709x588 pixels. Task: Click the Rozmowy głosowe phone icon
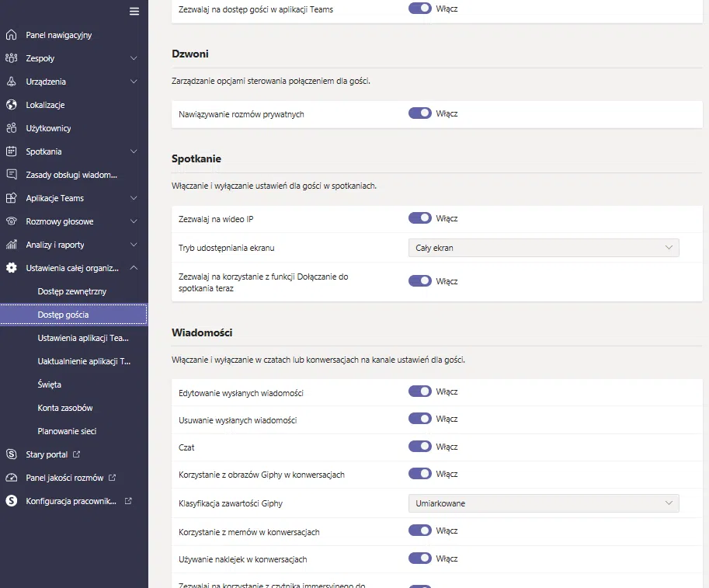click(11, 221)
